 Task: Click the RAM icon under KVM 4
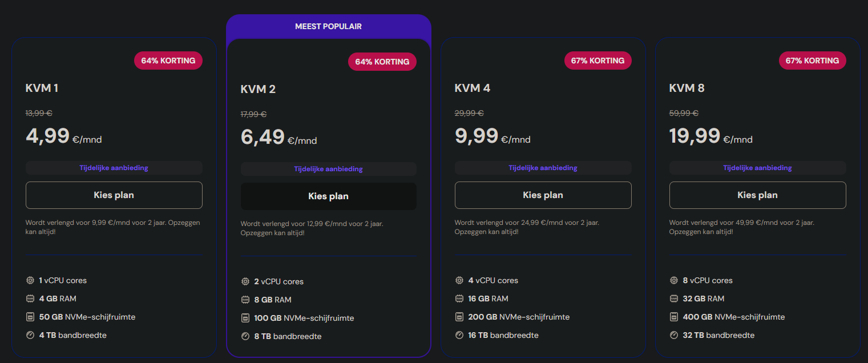[x=459, y=299]
